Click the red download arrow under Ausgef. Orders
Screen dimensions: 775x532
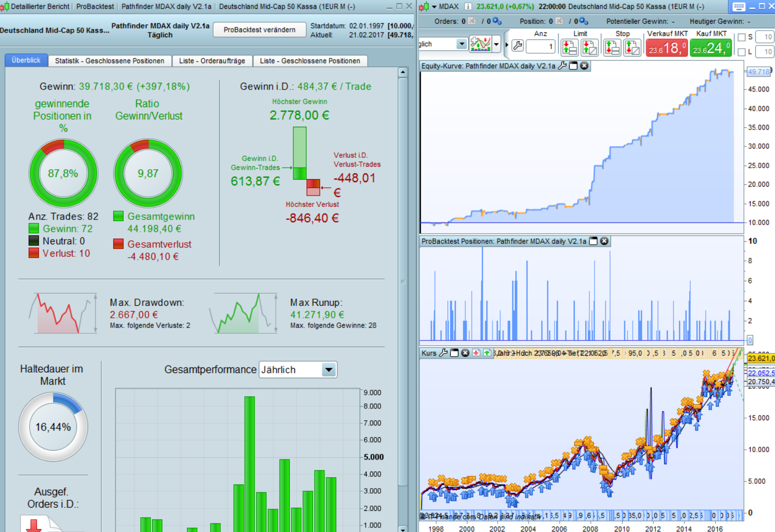click(34, 526)
